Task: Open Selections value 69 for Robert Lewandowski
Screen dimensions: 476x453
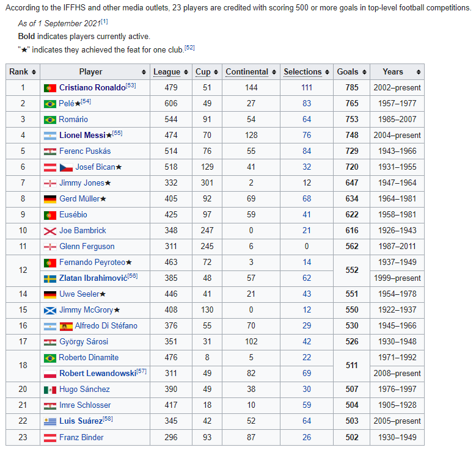Action: [x=307, y=374]
